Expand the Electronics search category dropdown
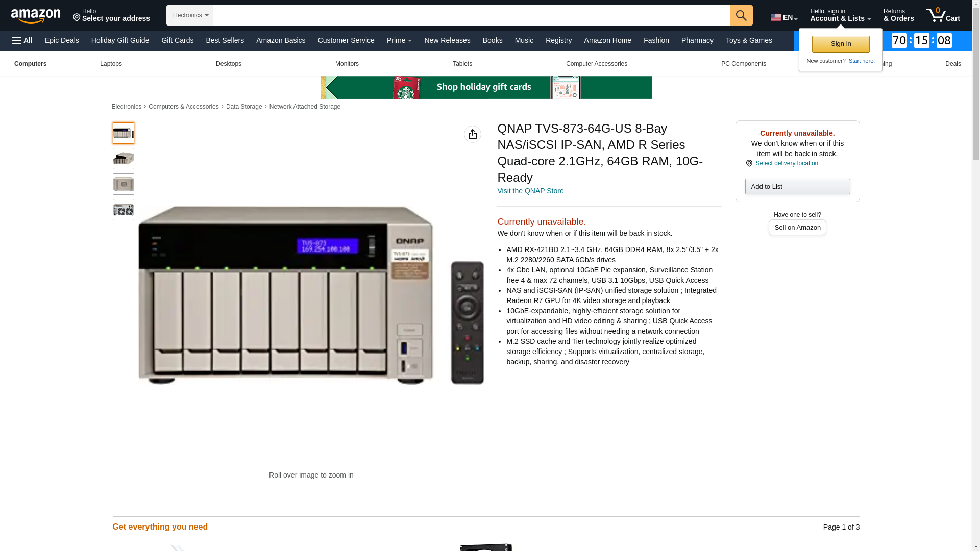Screen dimensions: 980x551 pyautogui.click(x=189, y=15)
